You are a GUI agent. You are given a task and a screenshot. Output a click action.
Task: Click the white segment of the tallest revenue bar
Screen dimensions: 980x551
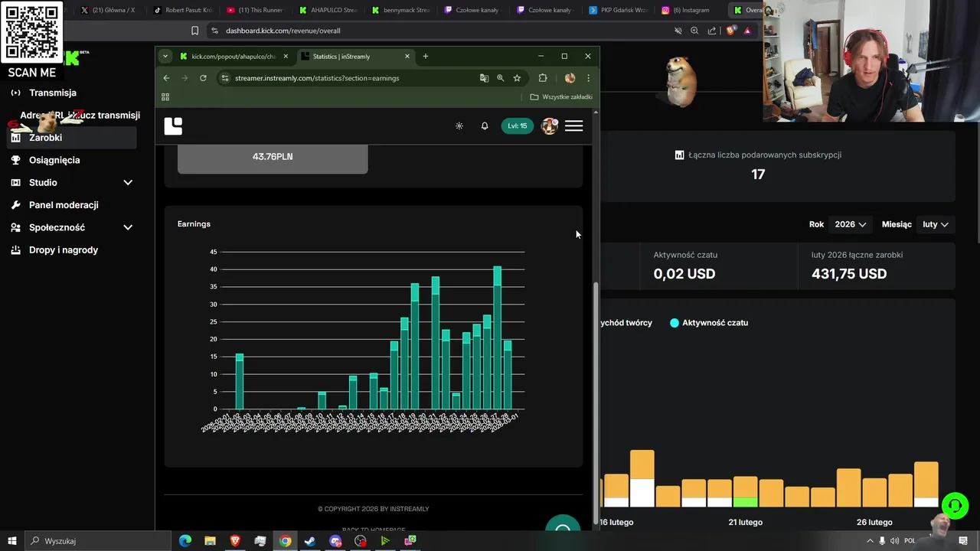point(642,493)
